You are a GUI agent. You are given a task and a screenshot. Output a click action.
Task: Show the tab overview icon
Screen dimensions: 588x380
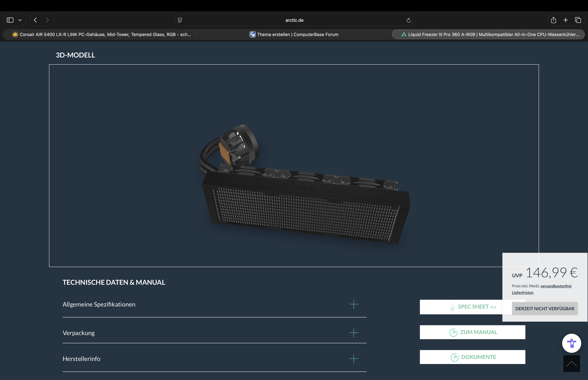[578, 20]
